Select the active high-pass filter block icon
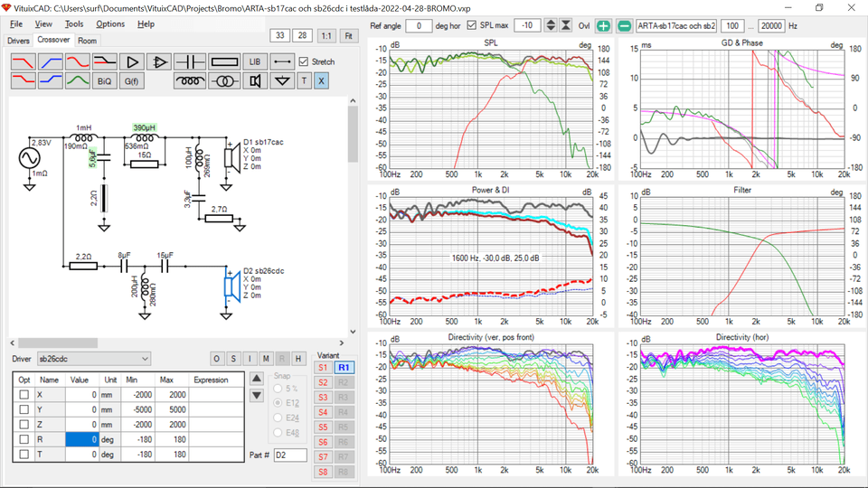868x488 pixels. click(51, 61)
